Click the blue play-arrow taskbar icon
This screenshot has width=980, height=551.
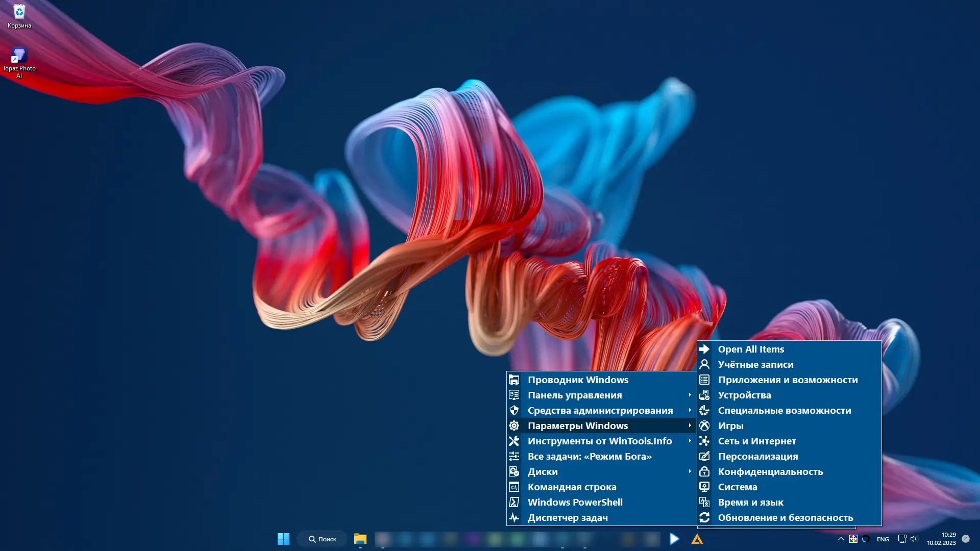[674, 539]
